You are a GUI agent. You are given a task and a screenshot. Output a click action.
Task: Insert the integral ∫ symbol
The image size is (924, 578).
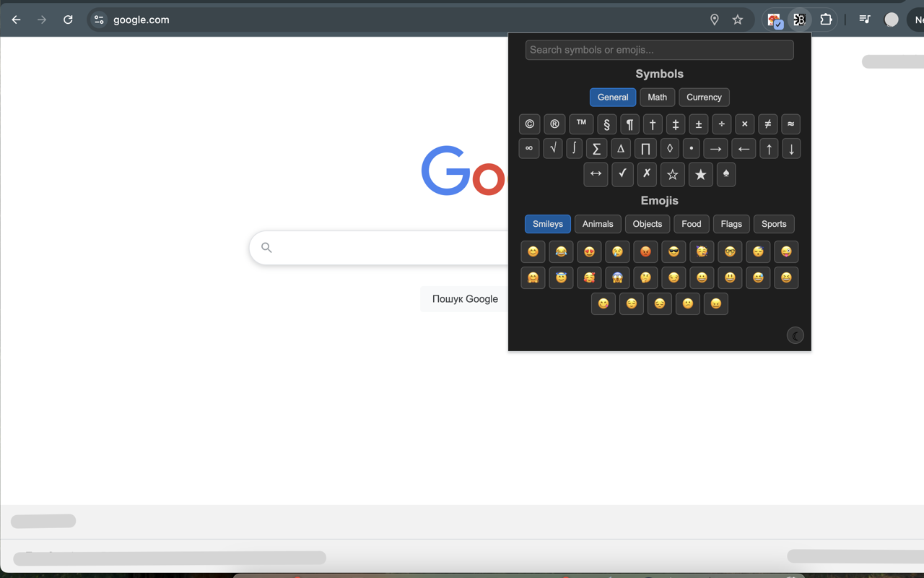(575, 149)
